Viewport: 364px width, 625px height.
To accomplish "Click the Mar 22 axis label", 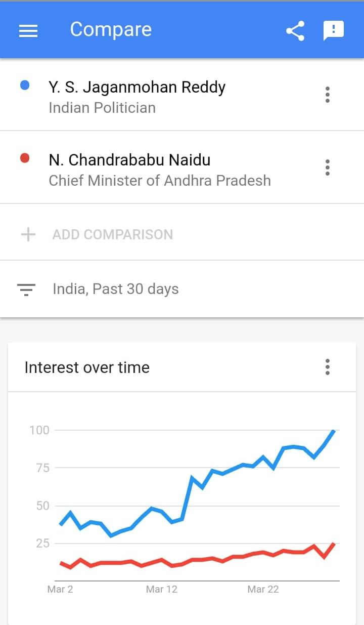I will 263,589.
